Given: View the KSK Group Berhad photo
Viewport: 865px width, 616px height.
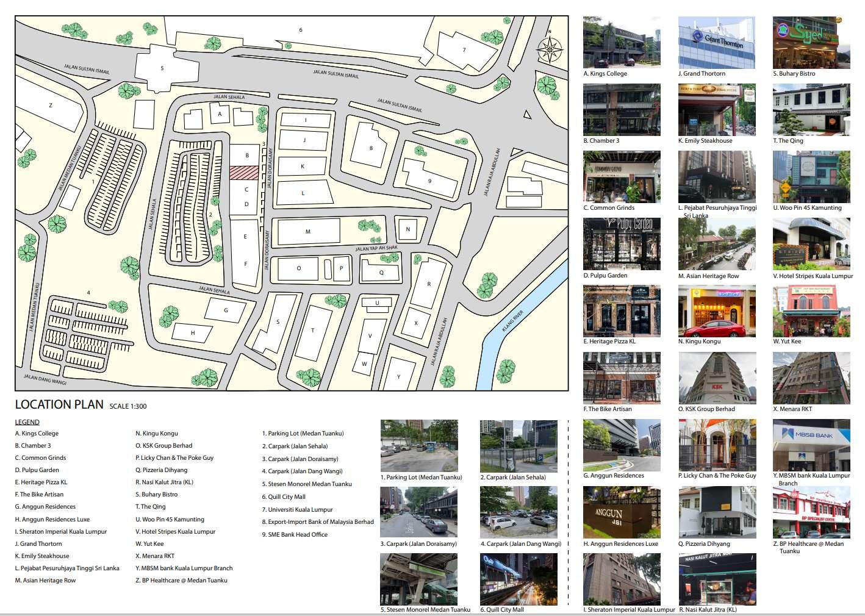Looking at the screenshot, I should point(717,378).
